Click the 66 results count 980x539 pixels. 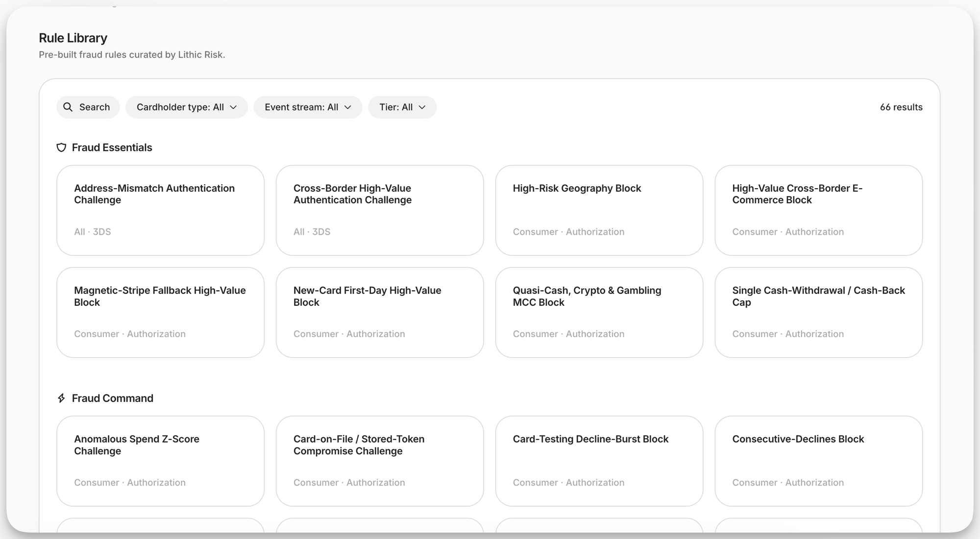point(901,107)
